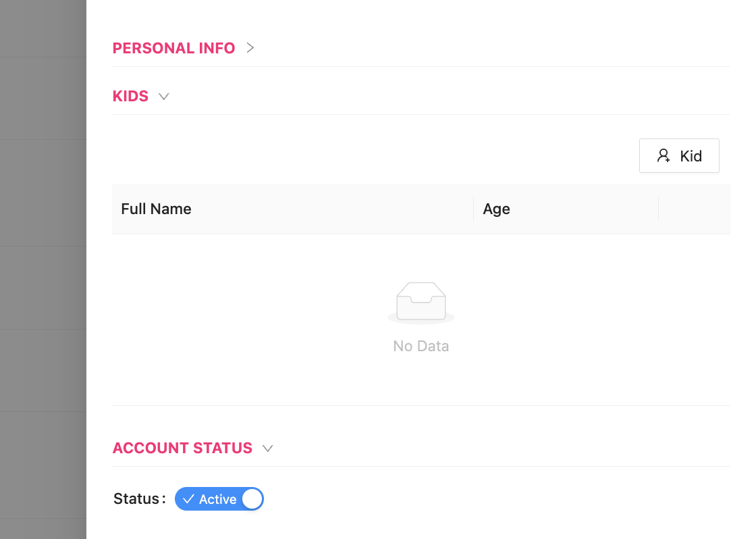Click the empty inbox No Data icon
The image size is (756, 539).
pos(421,302)
